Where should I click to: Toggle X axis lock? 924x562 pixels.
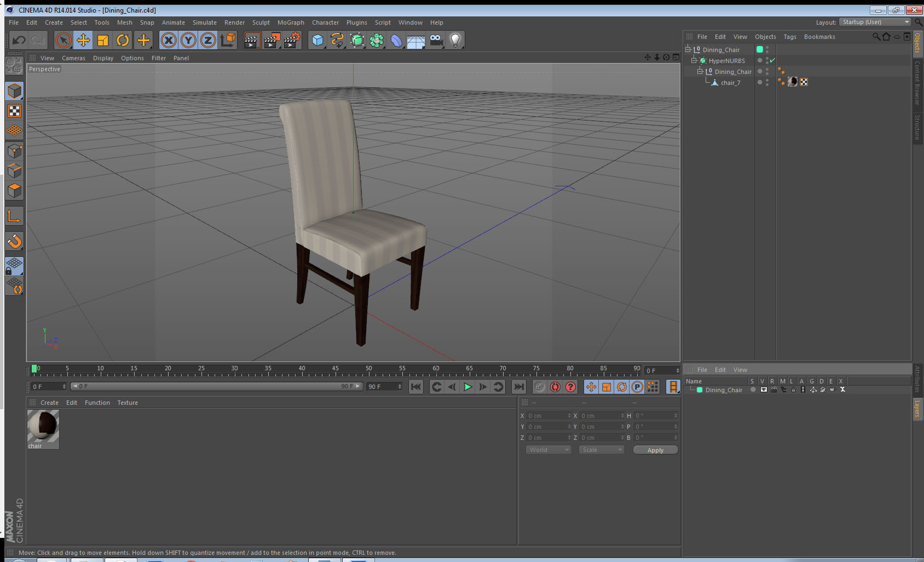tap(169, 40)
